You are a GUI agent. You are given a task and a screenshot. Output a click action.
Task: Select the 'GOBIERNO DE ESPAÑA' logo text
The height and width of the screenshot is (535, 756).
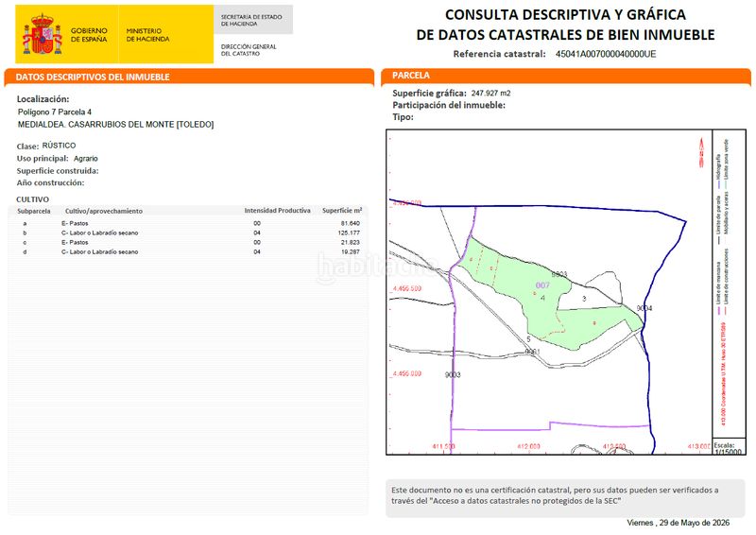tap(89, 35)
